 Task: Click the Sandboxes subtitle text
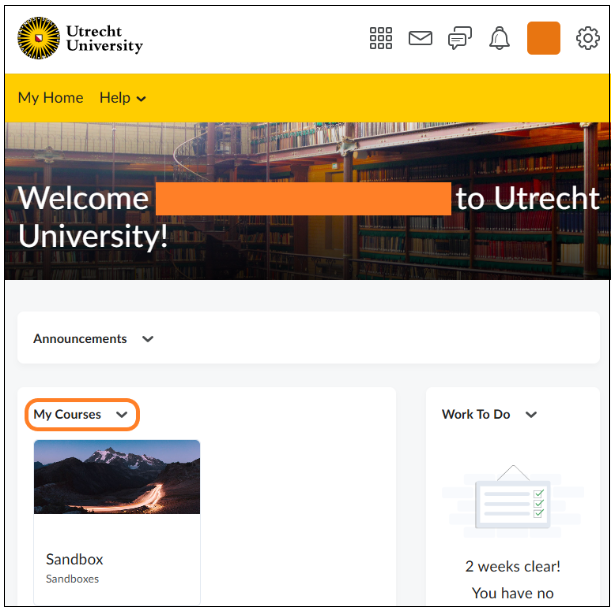point(72,579)
